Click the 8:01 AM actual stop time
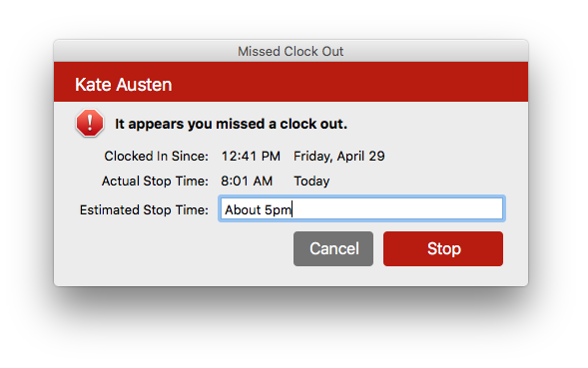The width and height of the screenshot is (588, 368). (x=247, y=181)
